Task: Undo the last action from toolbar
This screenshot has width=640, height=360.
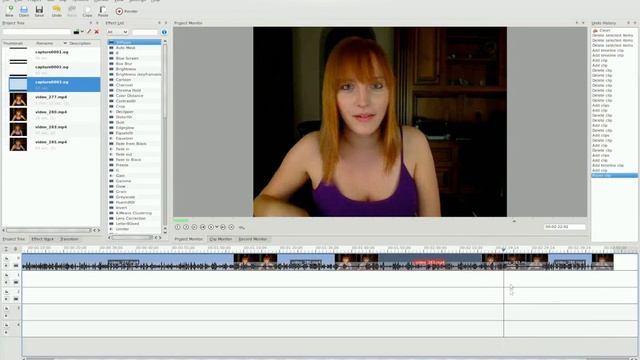Action: click(56, 11)
